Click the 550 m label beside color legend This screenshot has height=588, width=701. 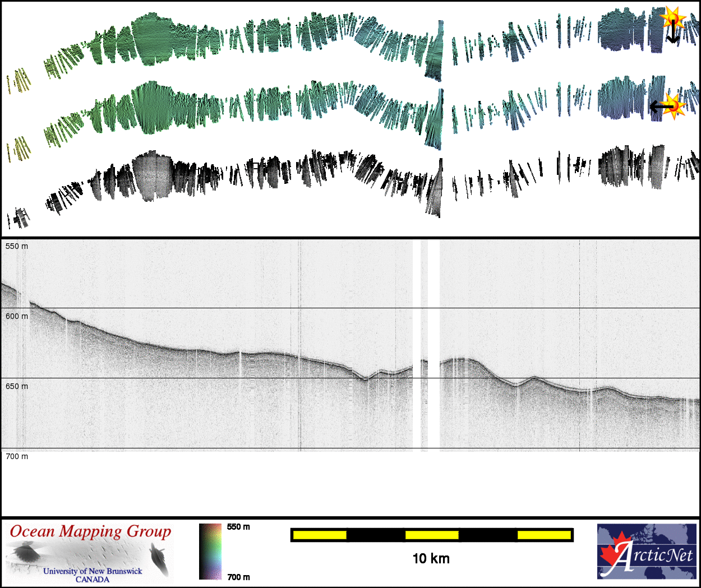(238, 527)
